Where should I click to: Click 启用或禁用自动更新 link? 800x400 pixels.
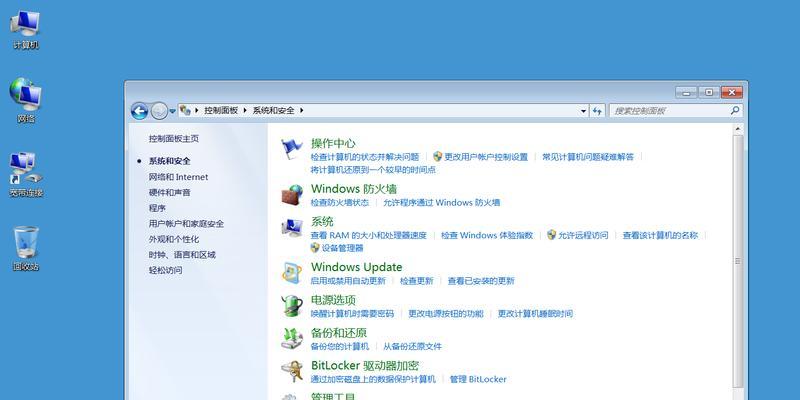pyautogui.click(x=348, y=281)
